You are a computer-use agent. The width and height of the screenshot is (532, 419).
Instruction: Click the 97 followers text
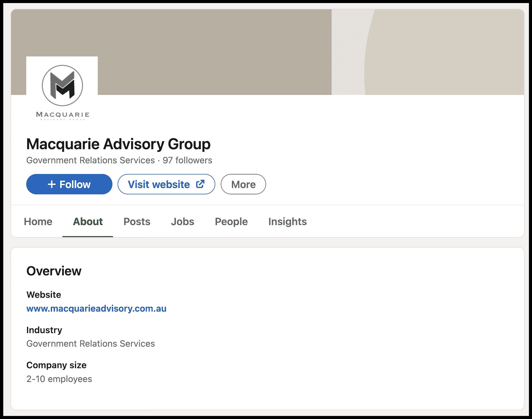[x=187, y=160]
